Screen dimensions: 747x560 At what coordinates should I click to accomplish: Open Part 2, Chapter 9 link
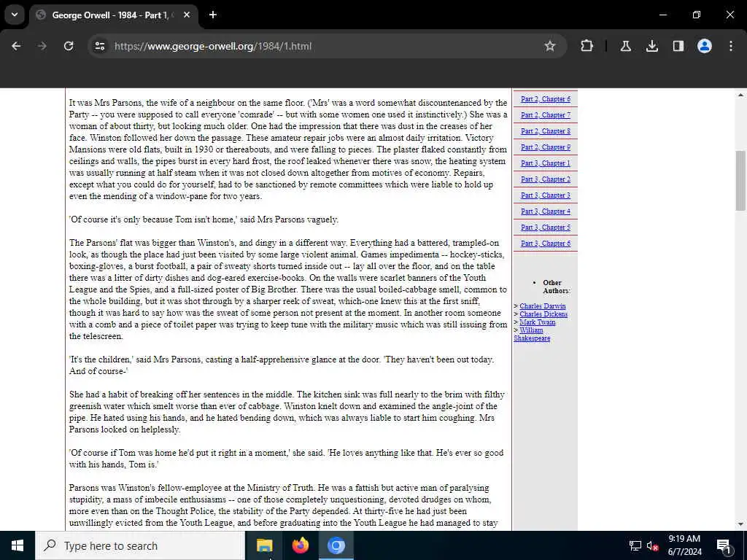coord(546,147)
